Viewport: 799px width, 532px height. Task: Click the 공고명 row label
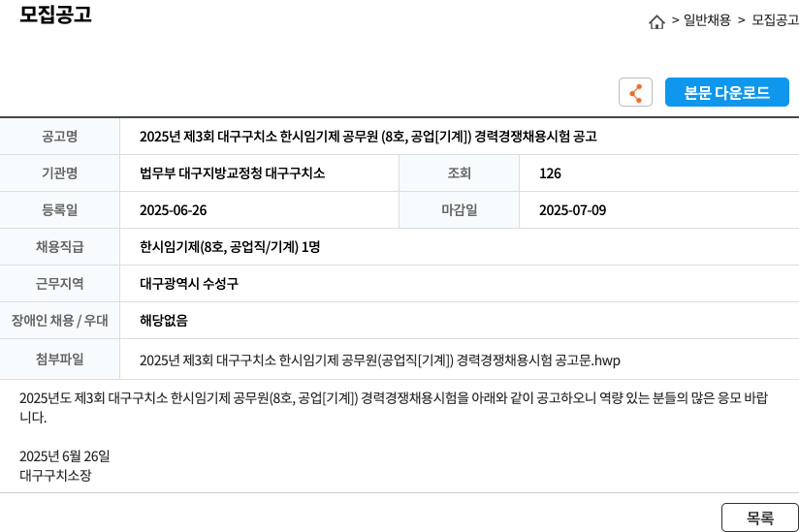59,136
